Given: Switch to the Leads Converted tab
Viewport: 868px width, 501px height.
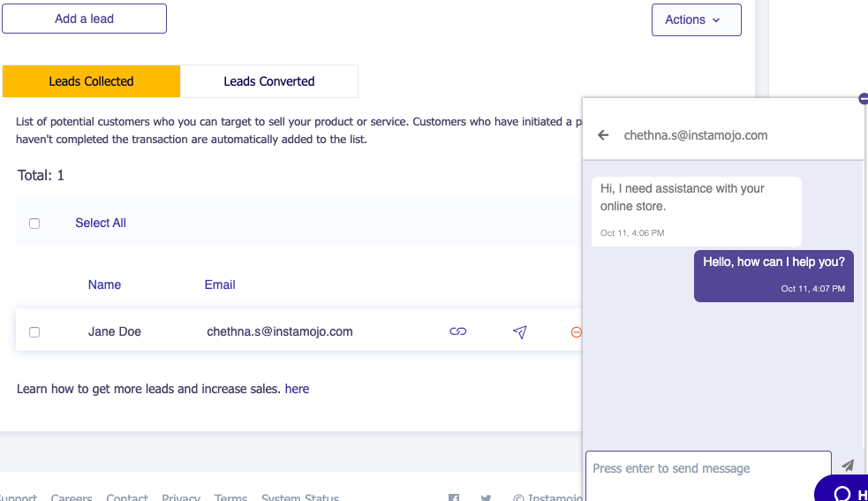Looking at the screenshot, I should pyautogui.click(x=269, y=81).
